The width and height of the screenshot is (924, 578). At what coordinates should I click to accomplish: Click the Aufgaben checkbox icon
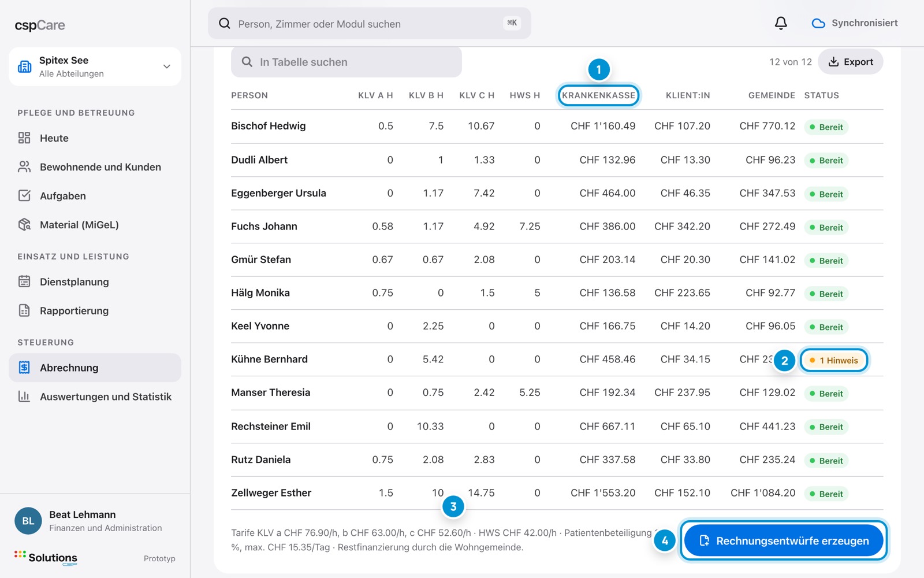[x=24, y=195]
